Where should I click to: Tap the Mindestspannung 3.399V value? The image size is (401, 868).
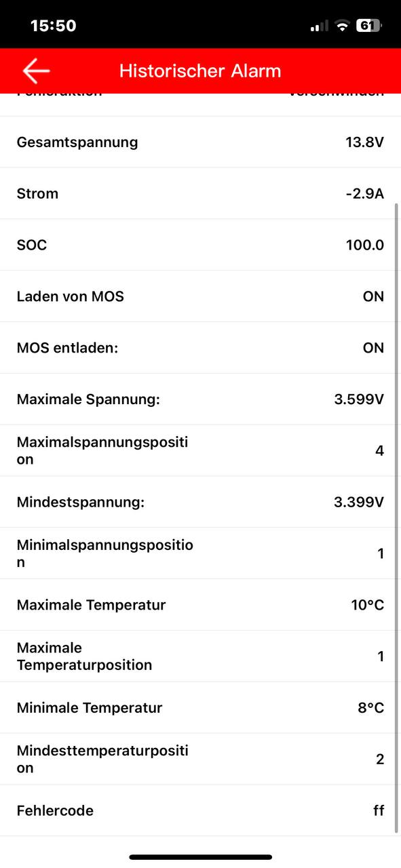(359, 502)
